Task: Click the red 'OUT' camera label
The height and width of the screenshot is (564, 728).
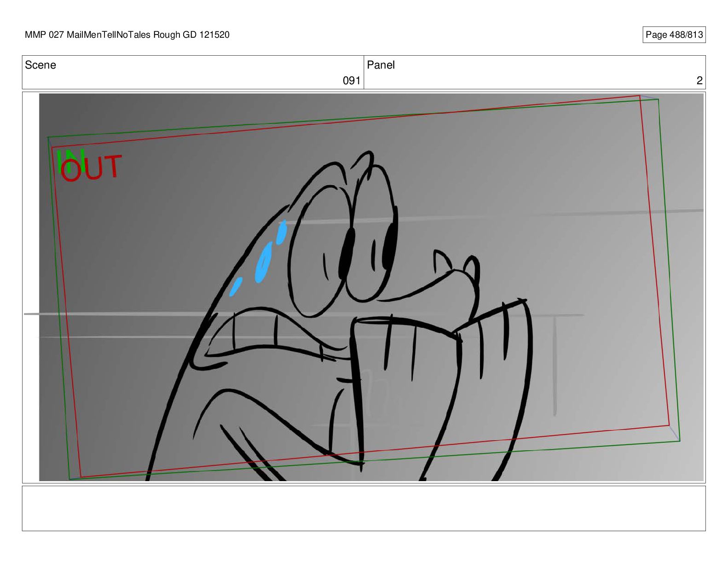Action: pos(92,169)
